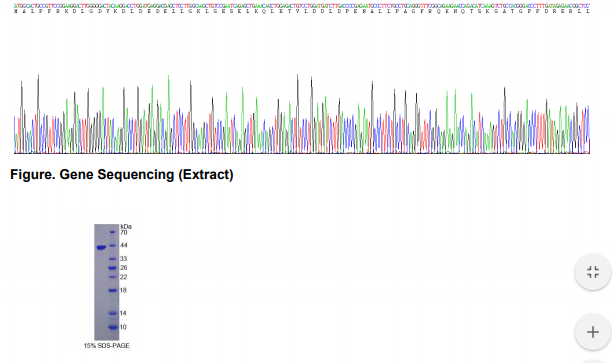Click the dark protein band near 44 kDa

tap(101, 247)
